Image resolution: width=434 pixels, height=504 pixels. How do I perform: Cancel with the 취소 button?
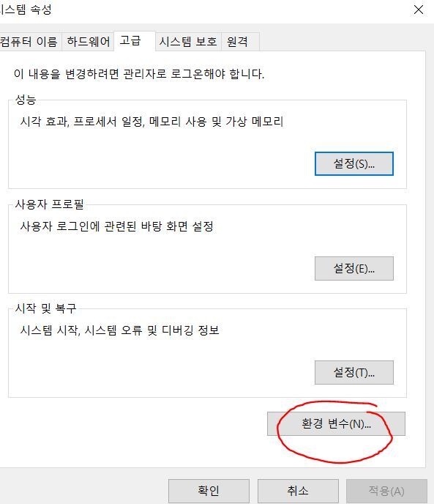click(x=298, y=491)
